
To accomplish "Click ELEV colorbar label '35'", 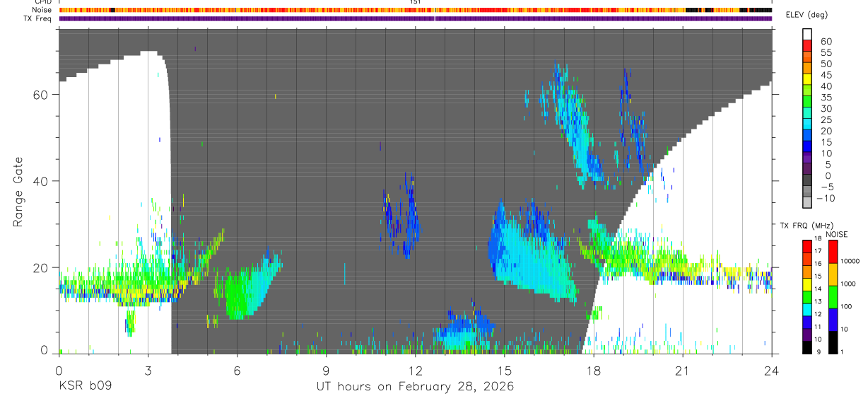I will click(826, 98).
